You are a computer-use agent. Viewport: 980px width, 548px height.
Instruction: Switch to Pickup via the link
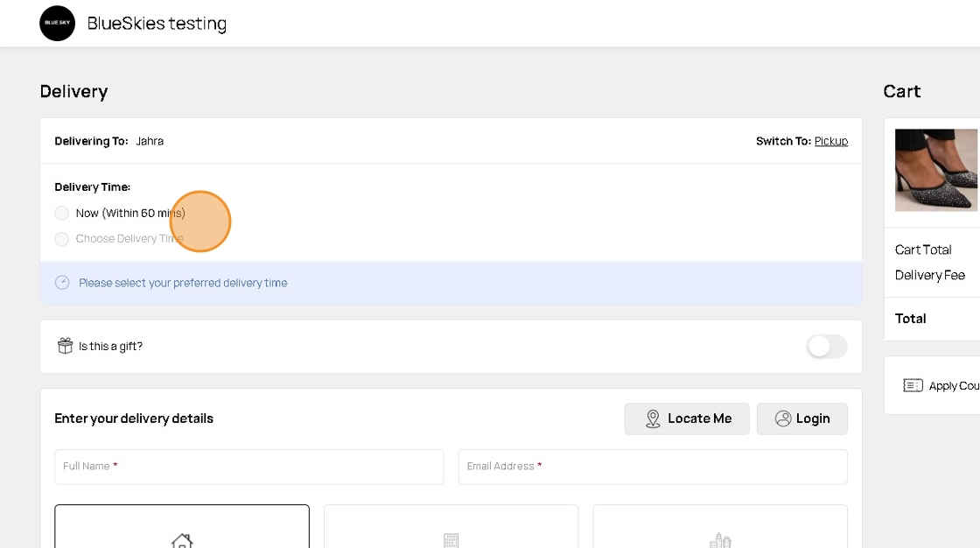tap(830, 141)
